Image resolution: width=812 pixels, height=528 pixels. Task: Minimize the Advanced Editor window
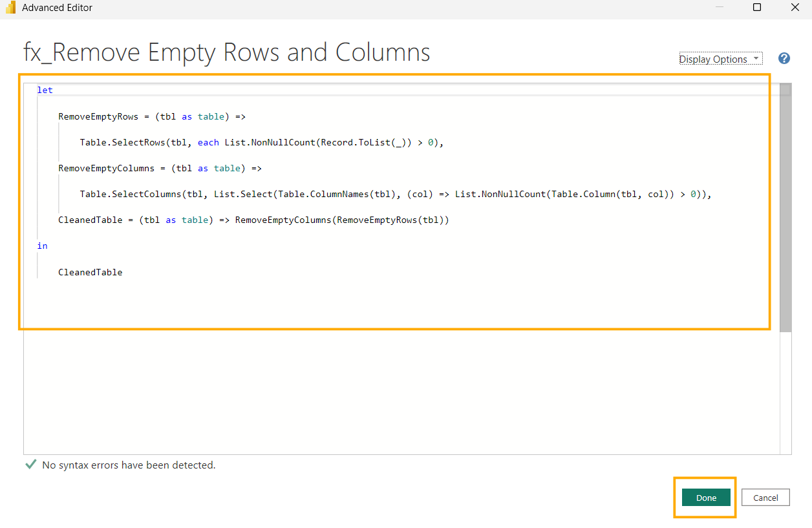[719, 8]
